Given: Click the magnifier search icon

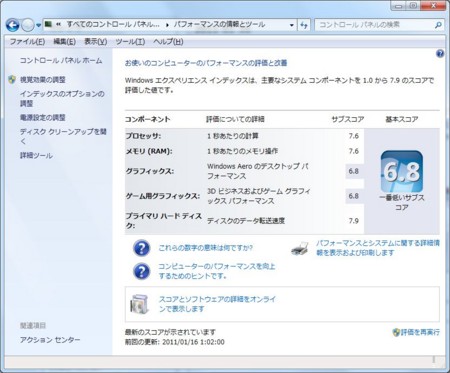Looking at the screenshot, I should 438,25.
